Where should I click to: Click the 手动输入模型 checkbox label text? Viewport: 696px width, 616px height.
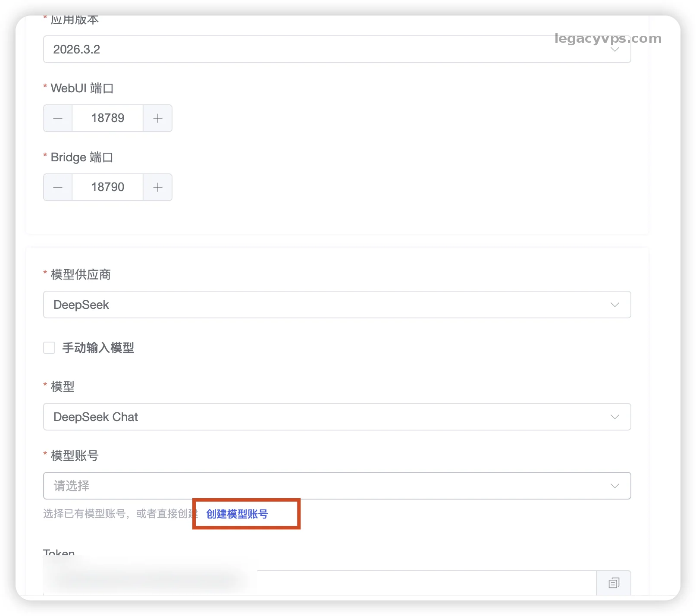click(x=98, y=348)
